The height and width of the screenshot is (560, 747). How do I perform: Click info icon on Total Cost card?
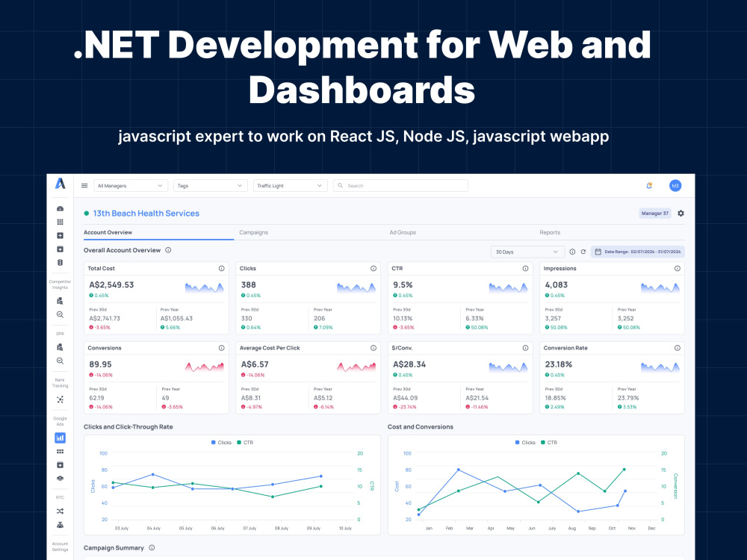click(x=222, y=269)
